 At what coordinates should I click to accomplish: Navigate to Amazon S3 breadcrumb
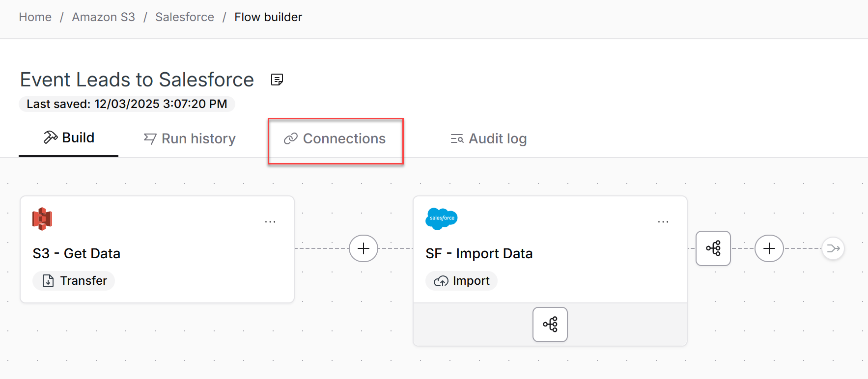pos(104,17)
